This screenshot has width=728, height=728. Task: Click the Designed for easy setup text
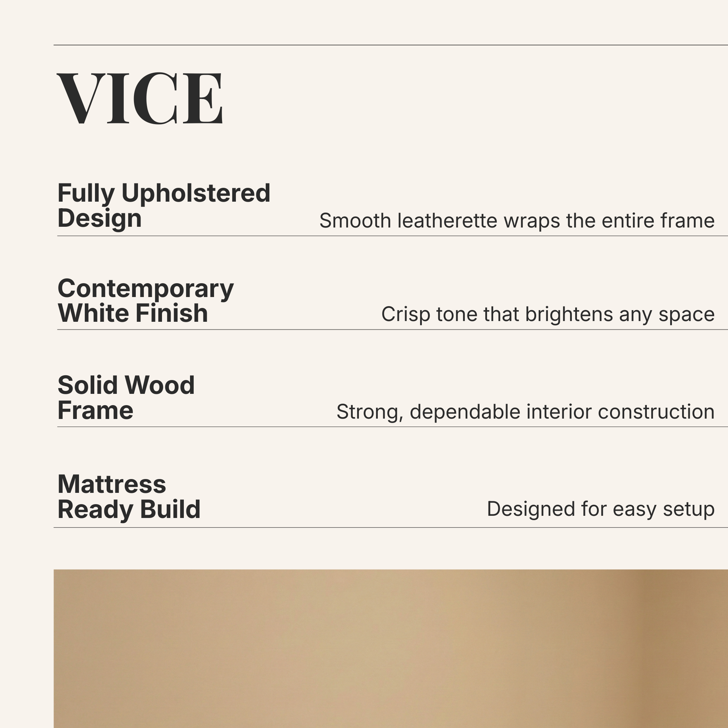(x=601, y=509)
